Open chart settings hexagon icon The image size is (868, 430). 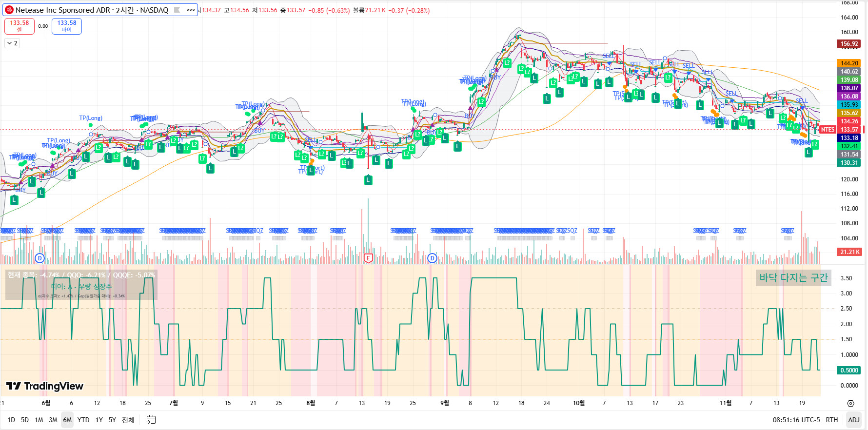850,403
